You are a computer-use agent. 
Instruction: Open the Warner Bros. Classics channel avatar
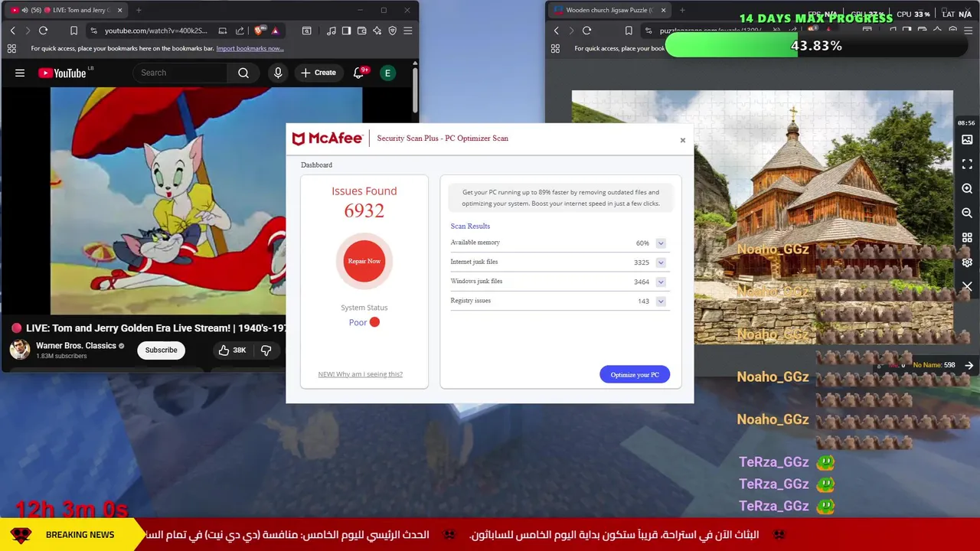(20, 350)
